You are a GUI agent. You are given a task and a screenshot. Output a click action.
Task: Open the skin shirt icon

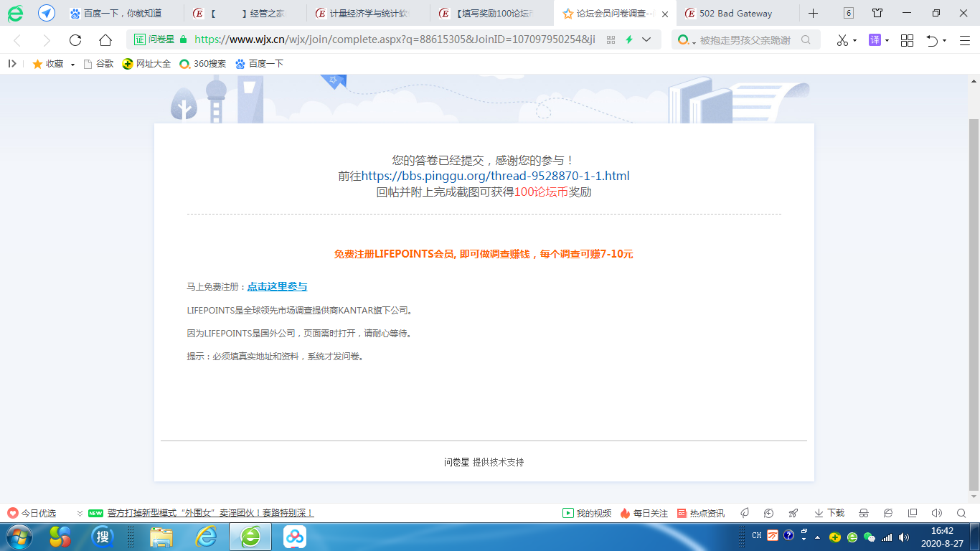click(877, 13)
